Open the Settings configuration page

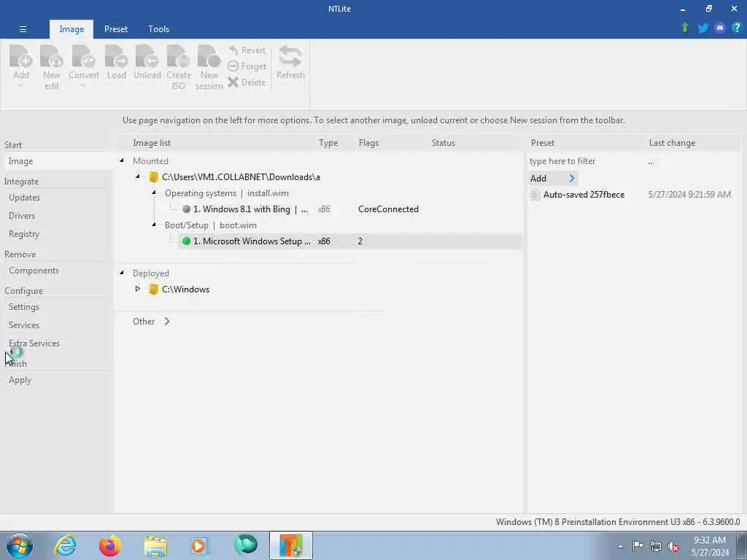coord(24,307)
